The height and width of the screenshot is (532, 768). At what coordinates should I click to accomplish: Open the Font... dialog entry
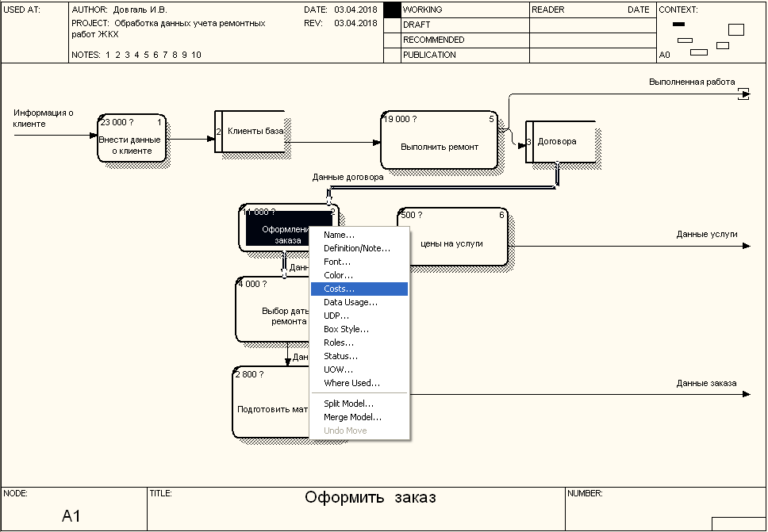coord(337,262)
